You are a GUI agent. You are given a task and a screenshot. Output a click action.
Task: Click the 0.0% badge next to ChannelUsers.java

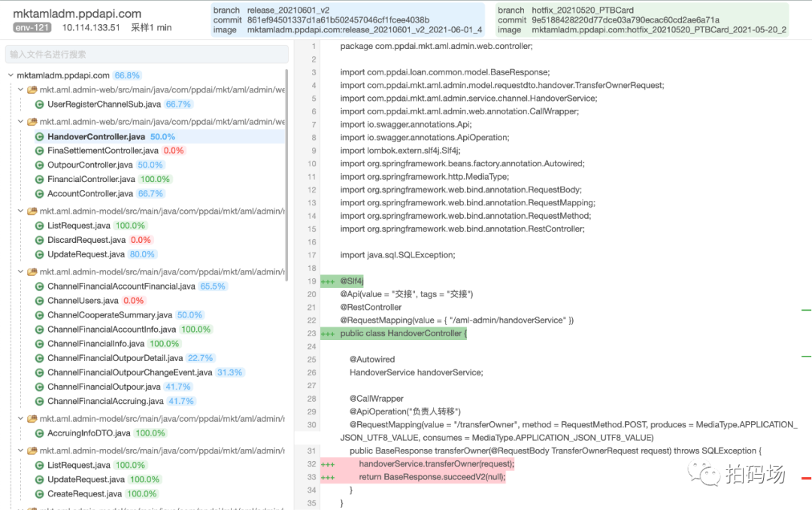pos(134,301)
